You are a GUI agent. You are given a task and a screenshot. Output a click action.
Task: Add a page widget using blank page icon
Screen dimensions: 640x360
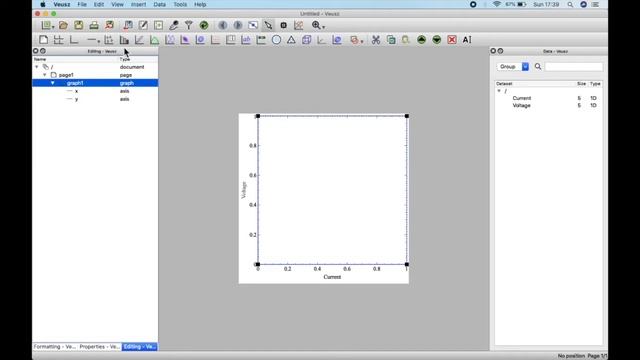pyautogui.click(x=43, y=40)
